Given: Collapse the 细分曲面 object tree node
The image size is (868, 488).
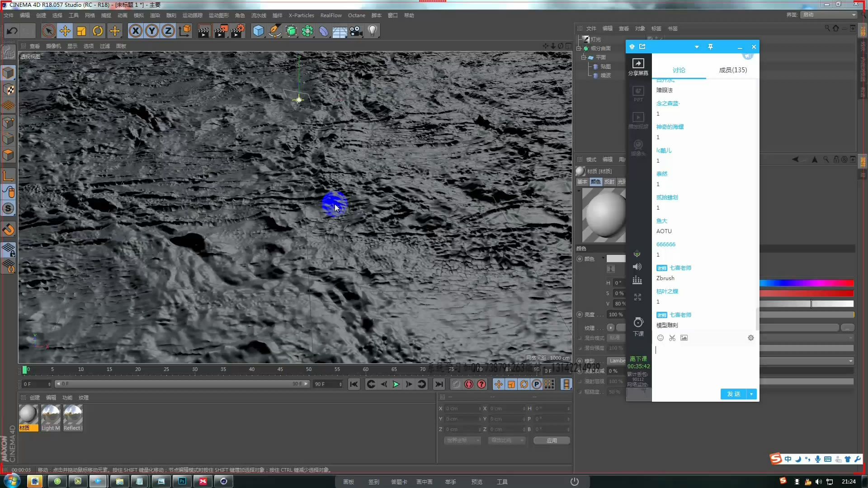Looking at the screenshot, I should coord(579,48).
